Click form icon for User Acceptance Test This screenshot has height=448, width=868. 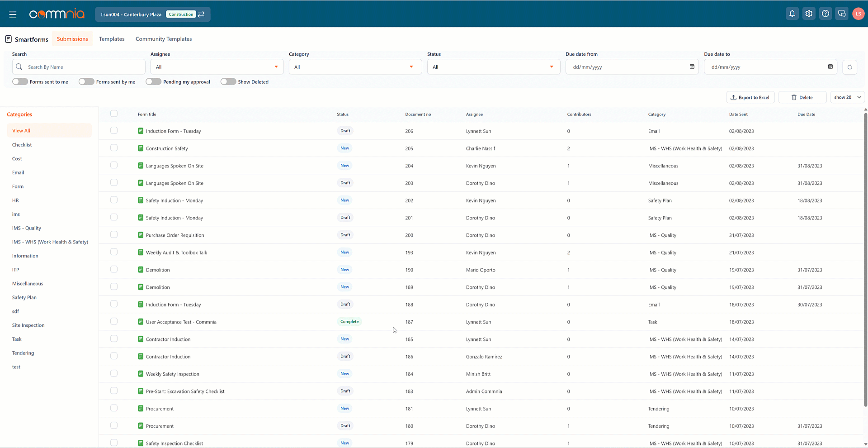141,322
